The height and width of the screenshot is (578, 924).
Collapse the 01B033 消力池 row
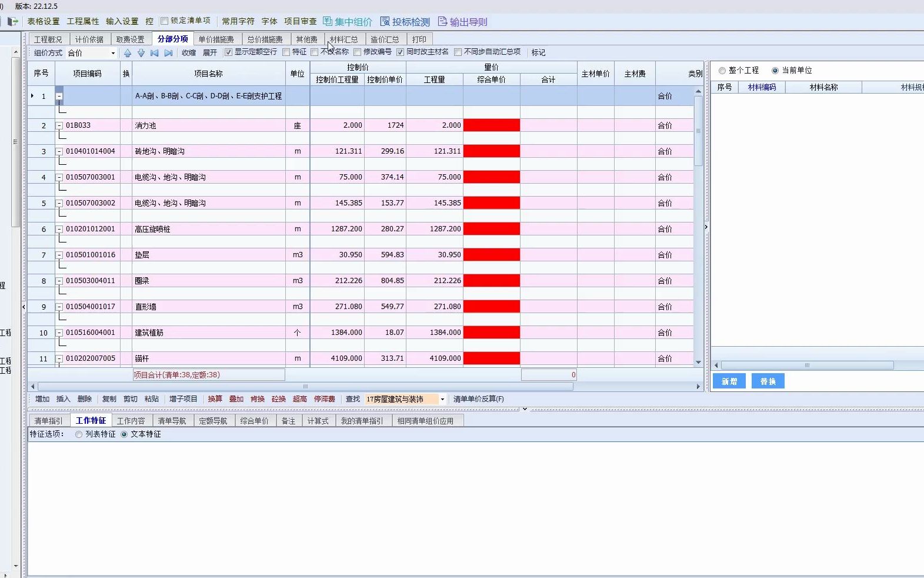pyautogui.click(x=59, y=125)
